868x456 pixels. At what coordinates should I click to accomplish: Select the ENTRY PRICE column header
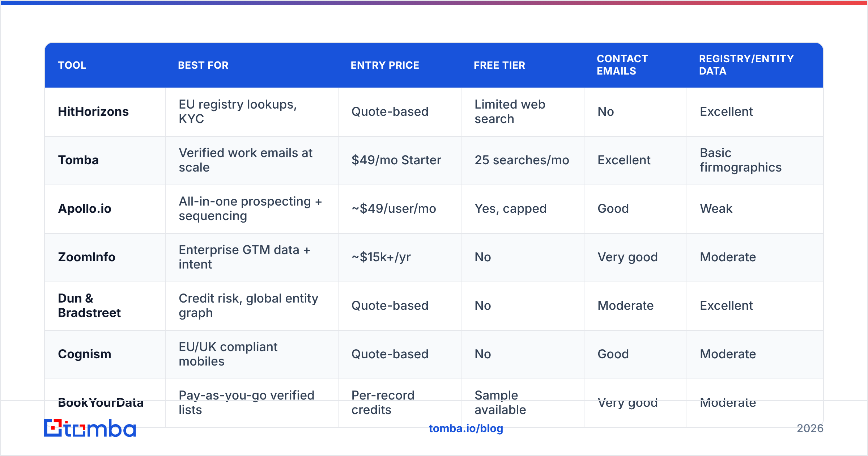click(385, 65)
